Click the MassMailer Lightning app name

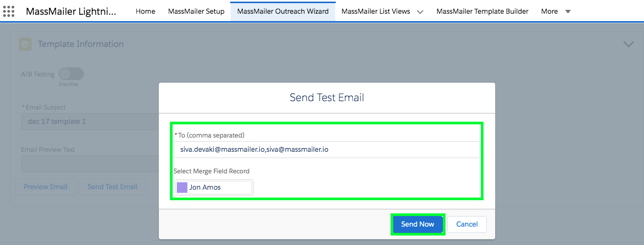click(71, 11)
